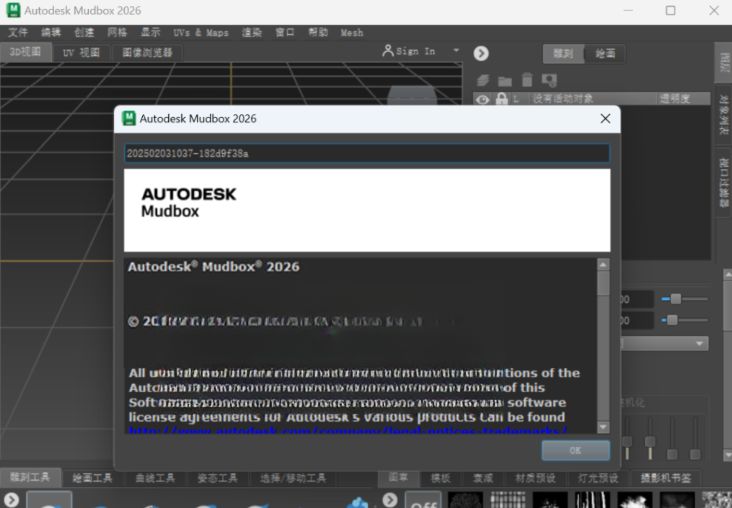Click round arrow left of Off stamp
732x508 pixels.
pyautogui.click(x=390, y=500)
